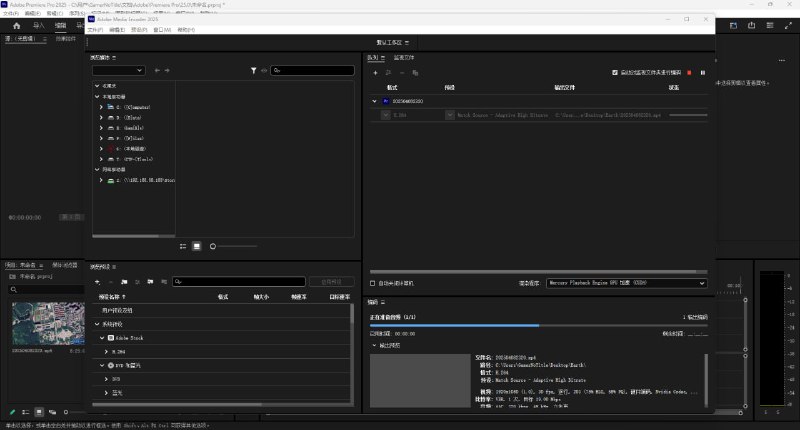
Task: Click the create new preset plus icon
Action: point(97,282)
